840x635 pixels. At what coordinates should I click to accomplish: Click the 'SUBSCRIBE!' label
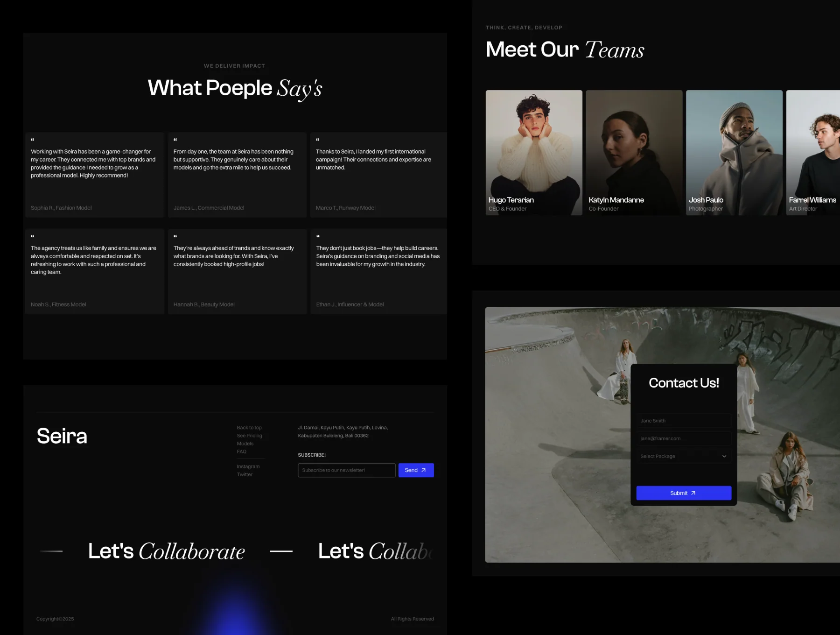pos(312,455)
